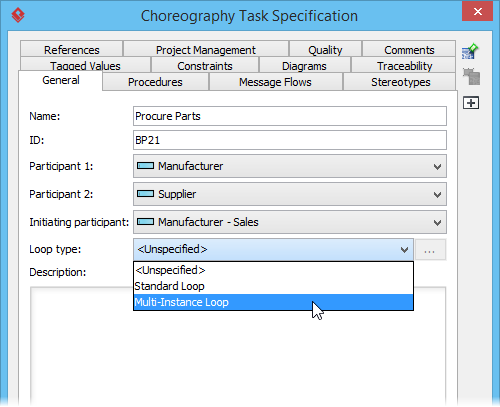Switch to the Procedures tab

(155, 82)
